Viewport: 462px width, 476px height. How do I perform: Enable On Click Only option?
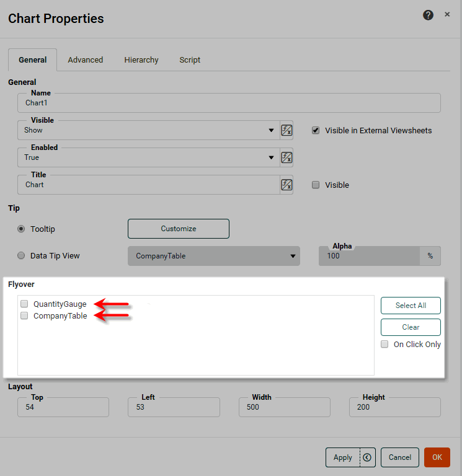point(384,344)
